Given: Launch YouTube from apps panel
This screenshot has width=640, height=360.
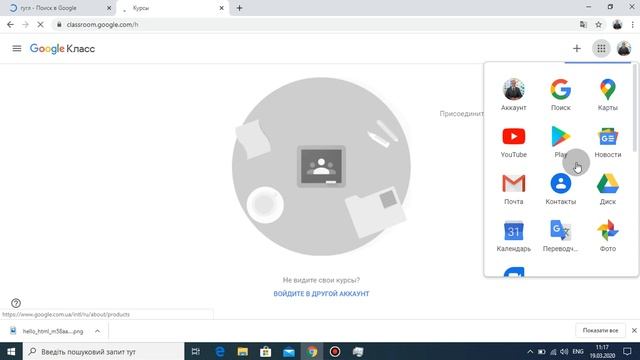Looking at the screenshot, I should (x=513, y=142).
